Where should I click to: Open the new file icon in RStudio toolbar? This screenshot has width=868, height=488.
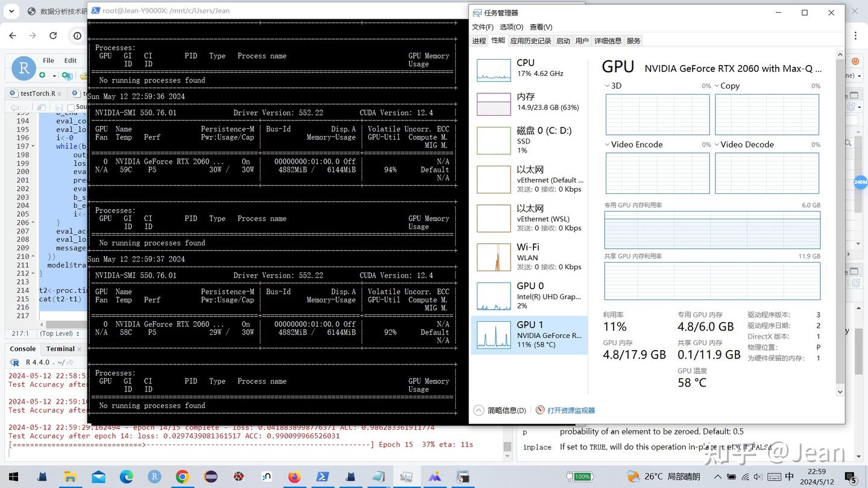(42, 75)
